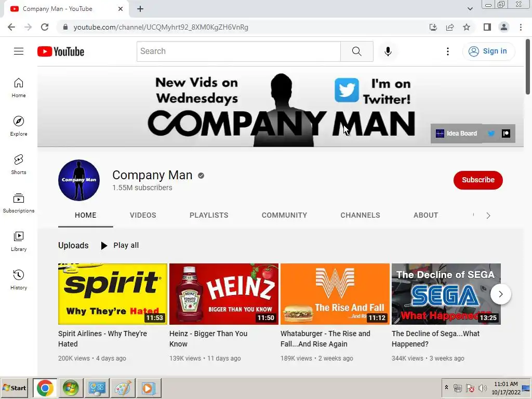Open Library in sidebar

(x=19, y=241)
